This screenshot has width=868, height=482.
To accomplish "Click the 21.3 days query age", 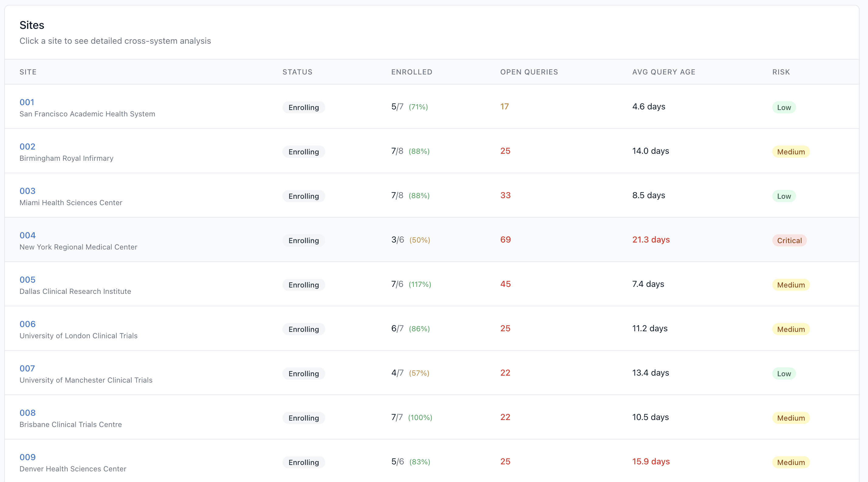I will pos(651,240).
